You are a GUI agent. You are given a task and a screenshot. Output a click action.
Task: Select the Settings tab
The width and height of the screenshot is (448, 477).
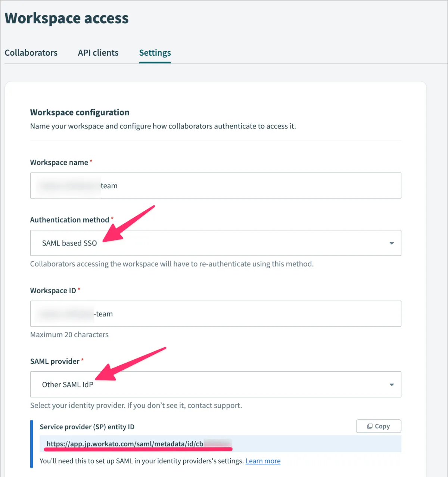point(155,53)
